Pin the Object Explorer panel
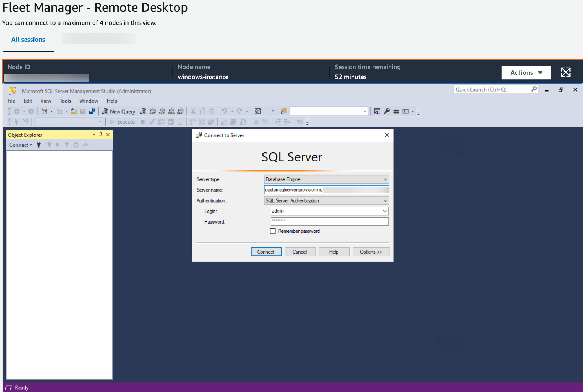The width and height of the screenshot is (583, 392). pos(101,135)
